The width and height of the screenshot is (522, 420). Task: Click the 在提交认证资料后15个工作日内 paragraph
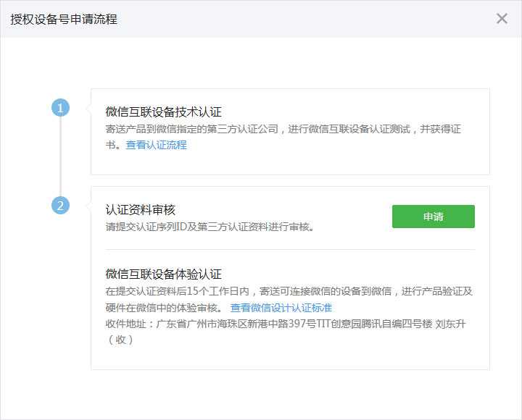coord(289,291)
